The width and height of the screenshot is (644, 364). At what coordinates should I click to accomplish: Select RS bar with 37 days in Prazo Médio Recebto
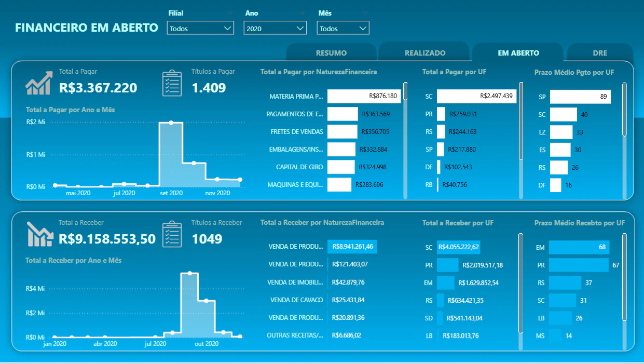pos(565,282)
